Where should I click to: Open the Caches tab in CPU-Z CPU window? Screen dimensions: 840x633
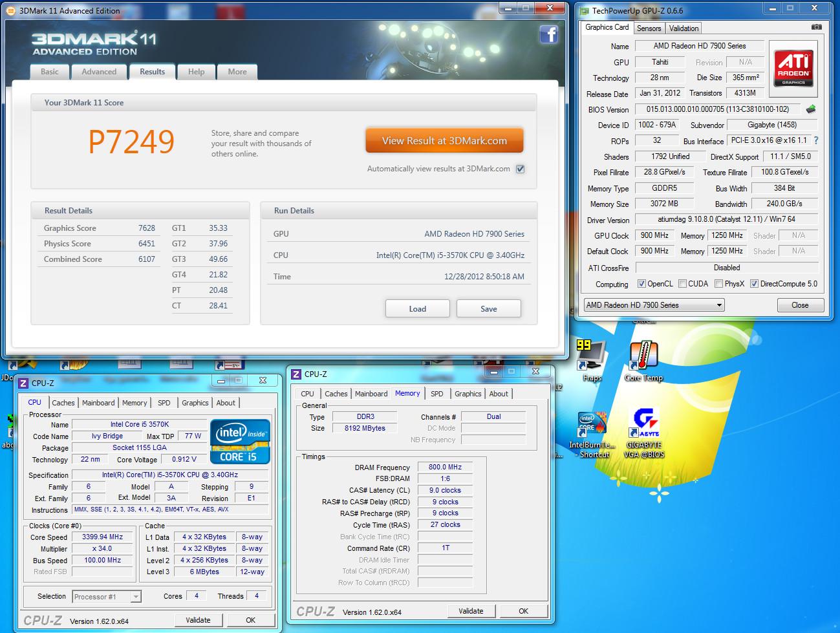point(63,403)
